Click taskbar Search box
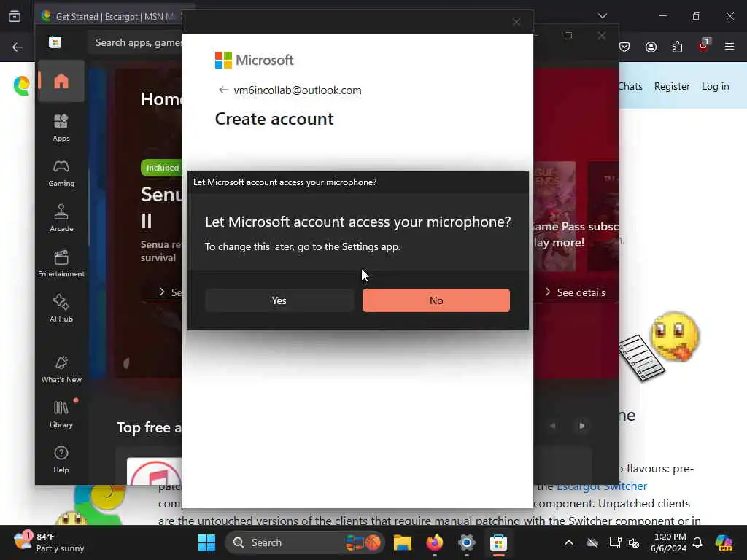This screenshot has height=560, width=747. (304, 542)
